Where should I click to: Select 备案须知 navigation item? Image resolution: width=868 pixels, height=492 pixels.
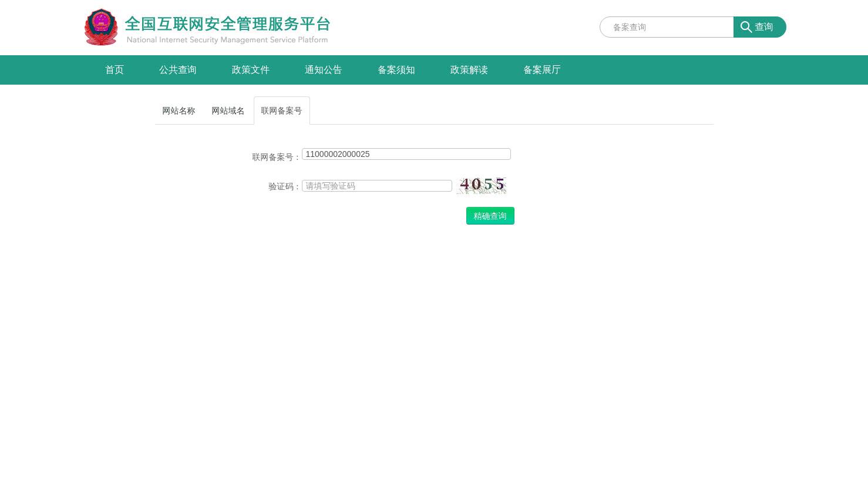point(396,70)
